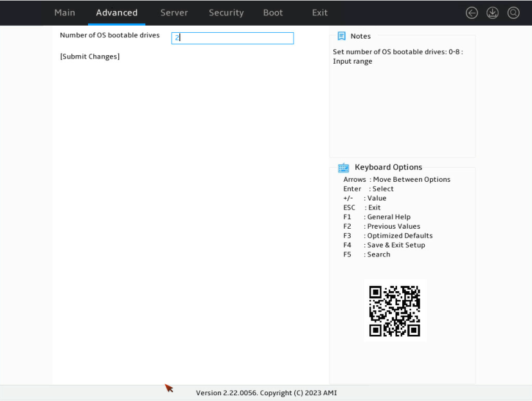Image resolution: width=532 pixels, height=401 pixels.
Task: Open the Server tab
Action: click(x=174, y=13)
